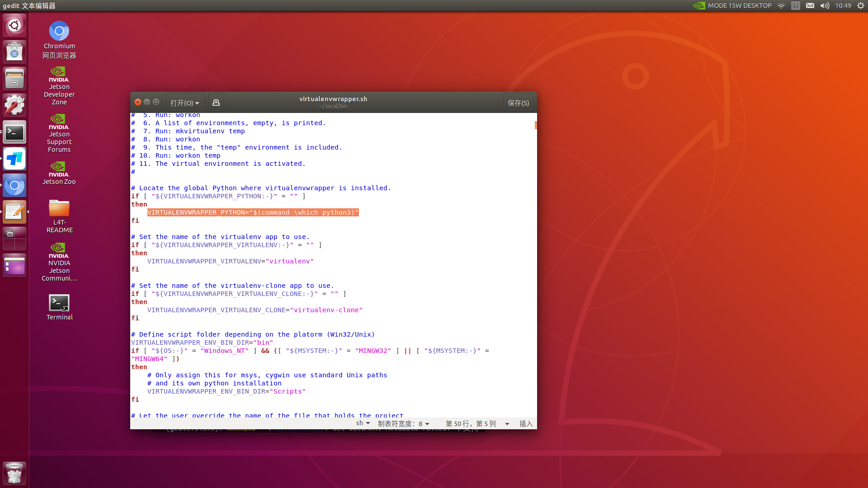Open the Trash icon in the dock
Viewport: 868px width, 488px height.
[x=14, y=473]
